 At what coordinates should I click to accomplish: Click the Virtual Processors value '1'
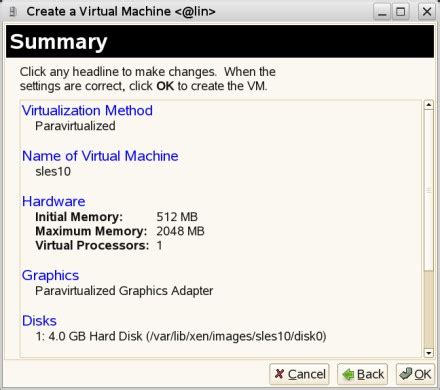tap(159, 245)
